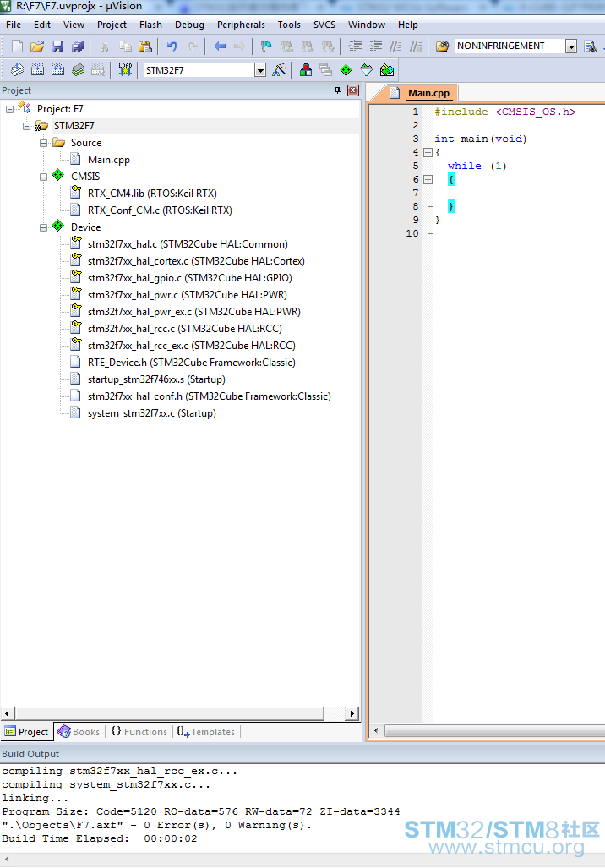Undo the last edit with the undo arrow
Screen dimensions: 605x868
[172, 46]
